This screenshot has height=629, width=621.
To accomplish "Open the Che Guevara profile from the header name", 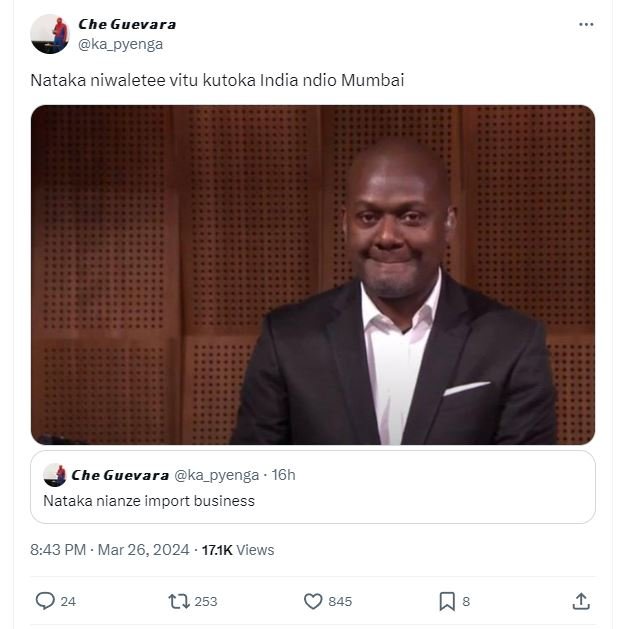I will coord(127,24).
